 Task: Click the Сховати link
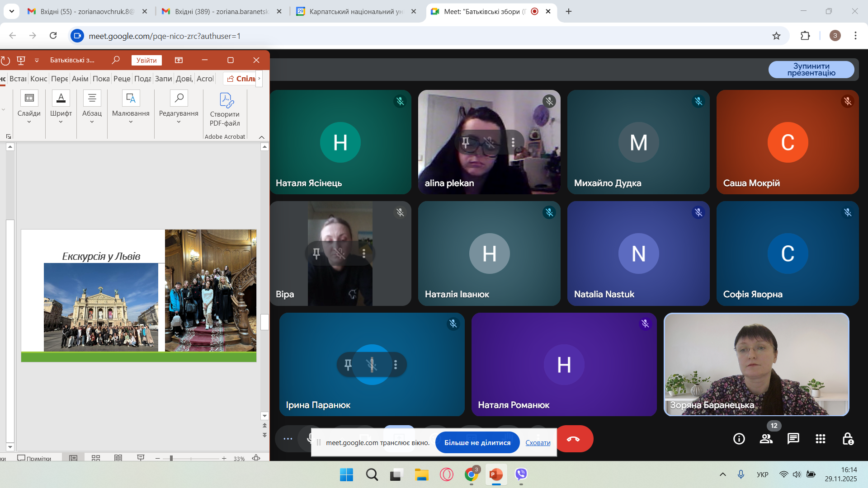tap(538, 443)
